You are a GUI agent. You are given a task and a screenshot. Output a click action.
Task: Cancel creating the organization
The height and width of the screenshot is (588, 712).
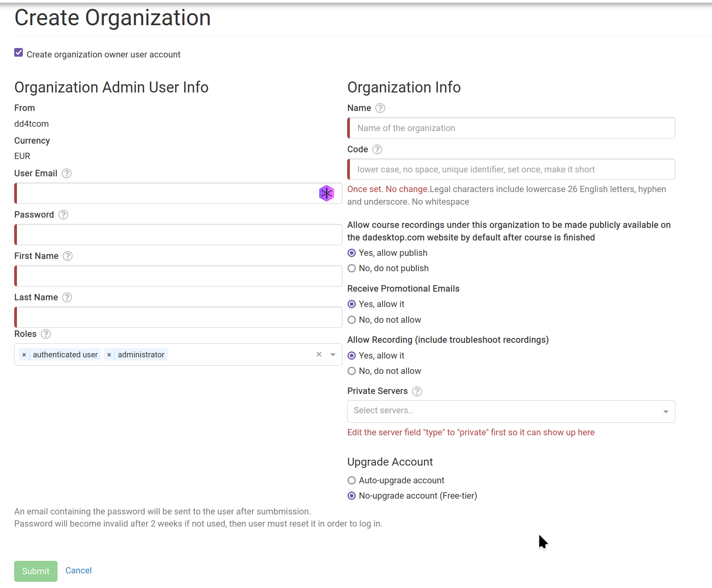(78, 571)
